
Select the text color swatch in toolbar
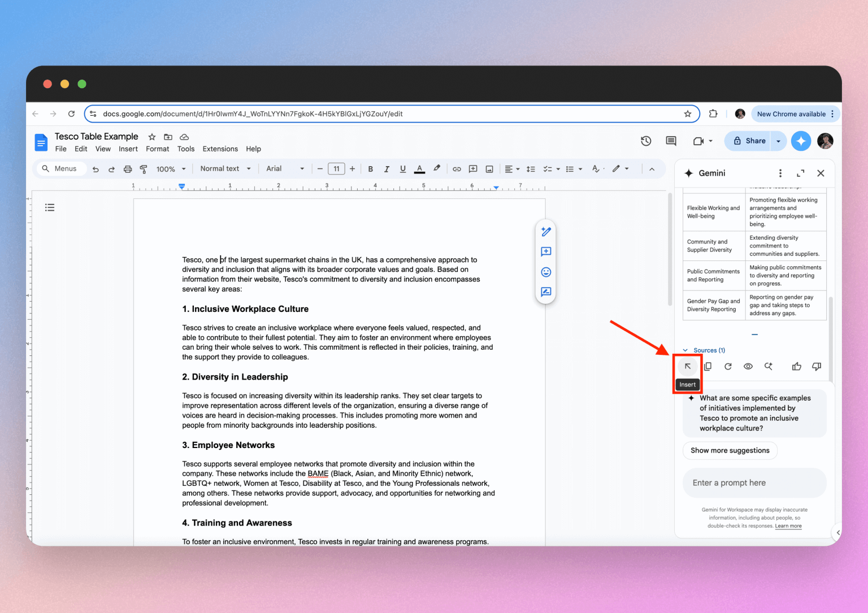[x=419, y=168]
